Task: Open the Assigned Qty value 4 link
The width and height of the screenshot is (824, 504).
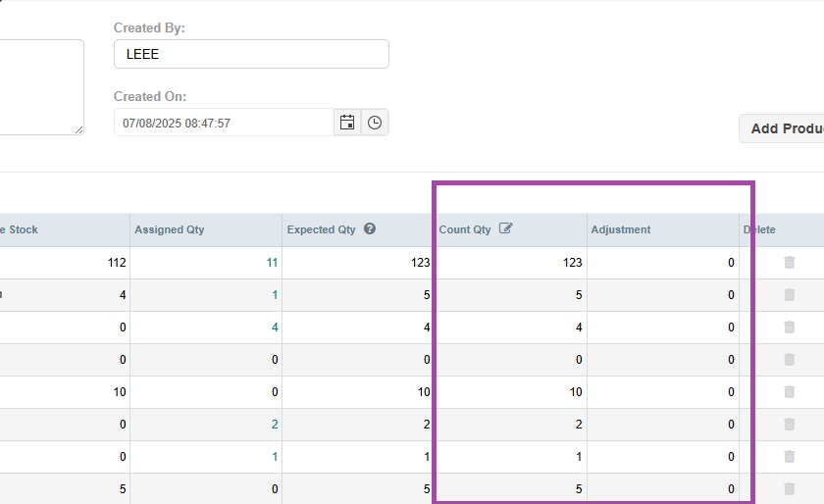Action: (275, 328)
